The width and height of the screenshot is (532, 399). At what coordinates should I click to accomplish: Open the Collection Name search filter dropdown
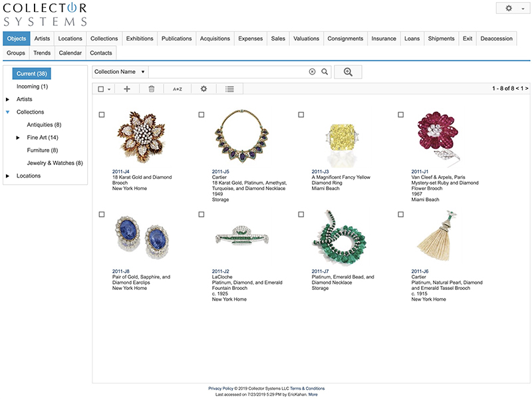point(120,72)
